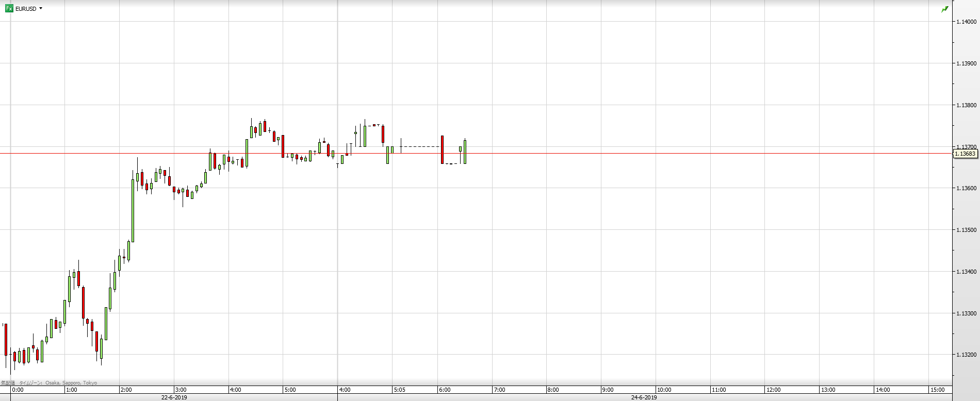The height and width of the screenshot is (401, 980).
Task: Click the green trend arrow icon
Action: (945, 9)
